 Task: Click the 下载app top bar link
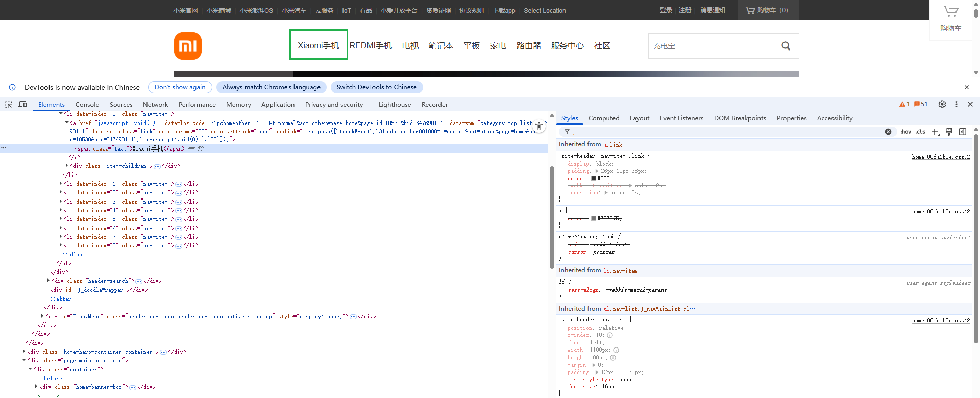pyautogui.click(x=504, y=10)
